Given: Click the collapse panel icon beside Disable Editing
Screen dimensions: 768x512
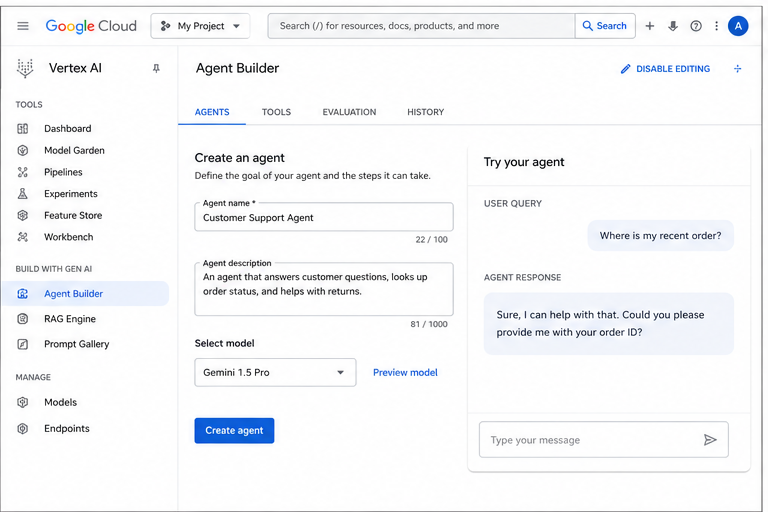Looking at the screenshot, I should [738, 69].
